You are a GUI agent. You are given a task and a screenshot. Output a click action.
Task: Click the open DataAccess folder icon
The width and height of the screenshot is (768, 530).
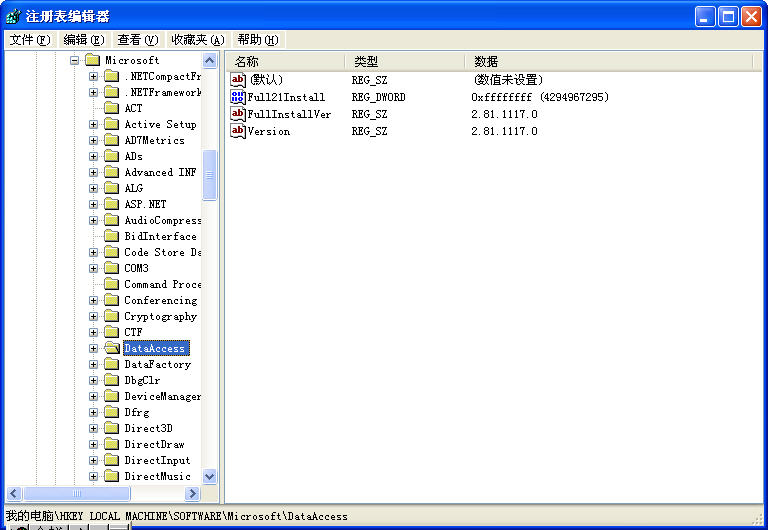click(x=112, y=348)
